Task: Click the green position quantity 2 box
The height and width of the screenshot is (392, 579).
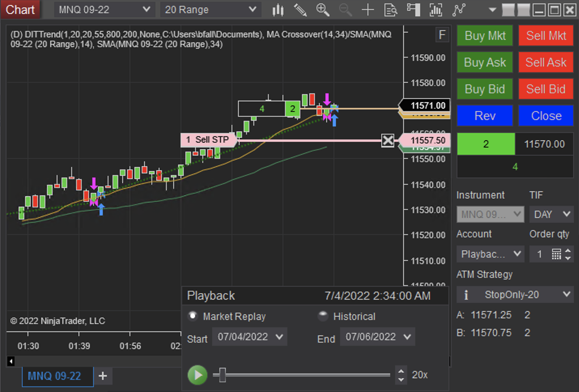Action: coord(486,144)
